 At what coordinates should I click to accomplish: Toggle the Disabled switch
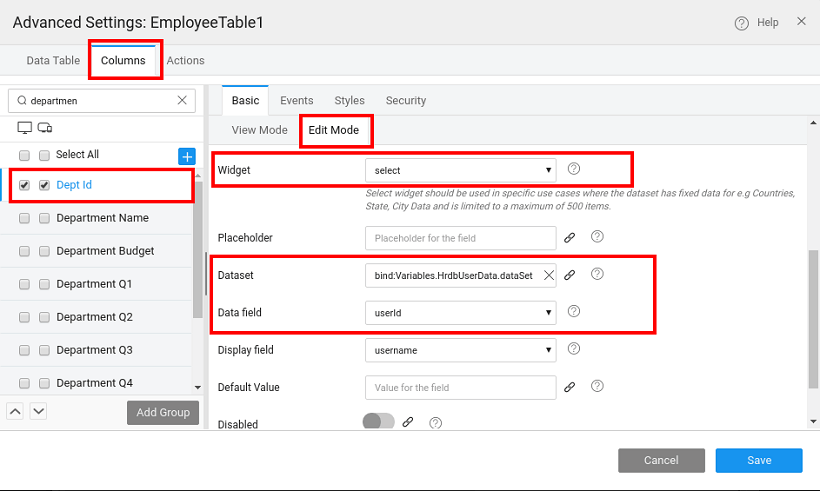tap(379, 422)
